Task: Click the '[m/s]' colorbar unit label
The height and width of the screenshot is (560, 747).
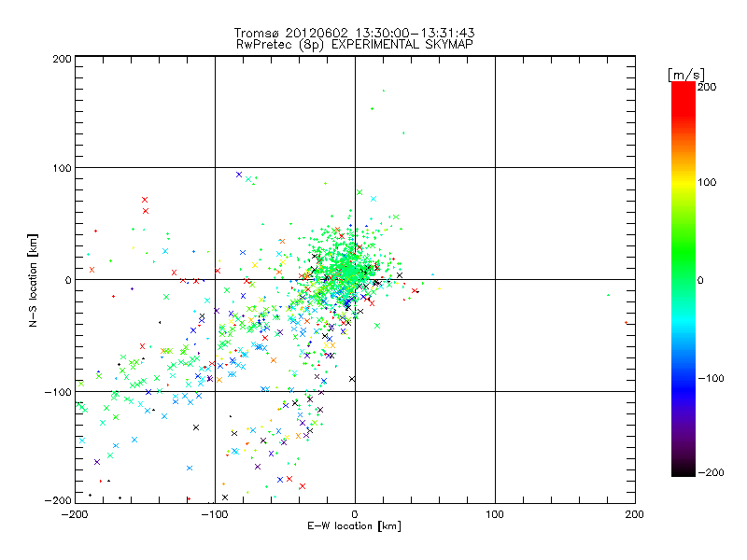Action: [x=686, y=75]
